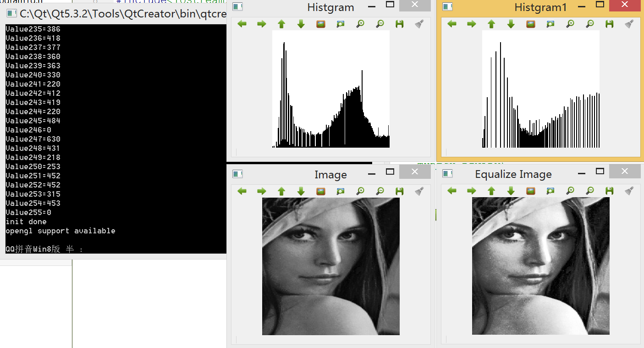Image resolution: width=644 pixels, height=348 pixels.
Task: Reset zoom to original in Histgram1 window
Action: 531,24
